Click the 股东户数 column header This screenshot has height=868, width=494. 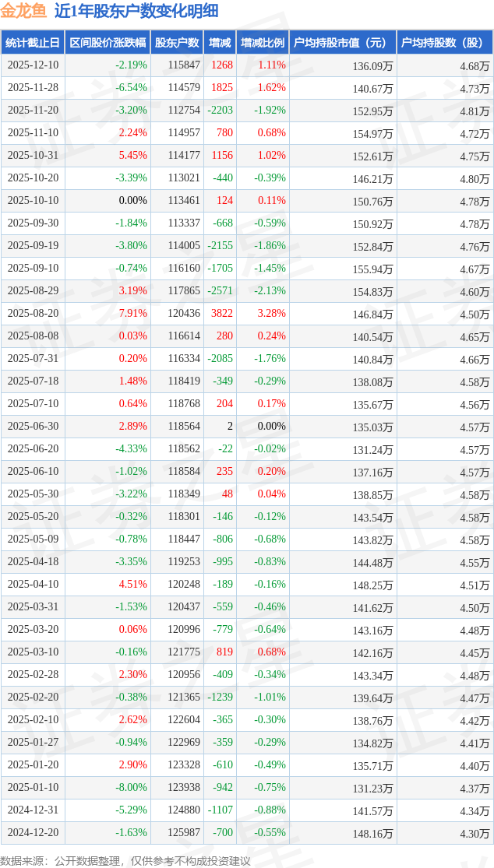point(177,43)
